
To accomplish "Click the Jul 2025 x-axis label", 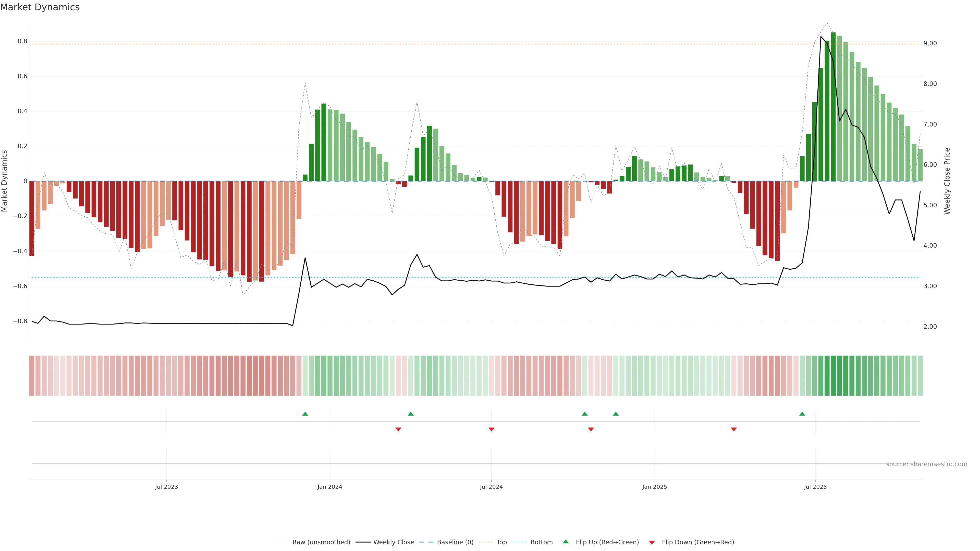I will point(815,487).
